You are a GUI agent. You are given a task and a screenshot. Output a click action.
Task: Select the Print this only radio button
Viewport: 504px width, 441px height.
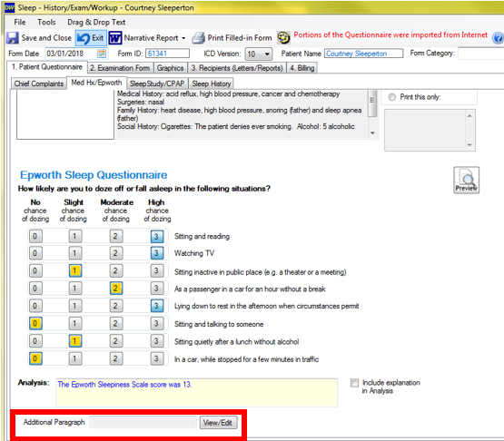point(391,97)
